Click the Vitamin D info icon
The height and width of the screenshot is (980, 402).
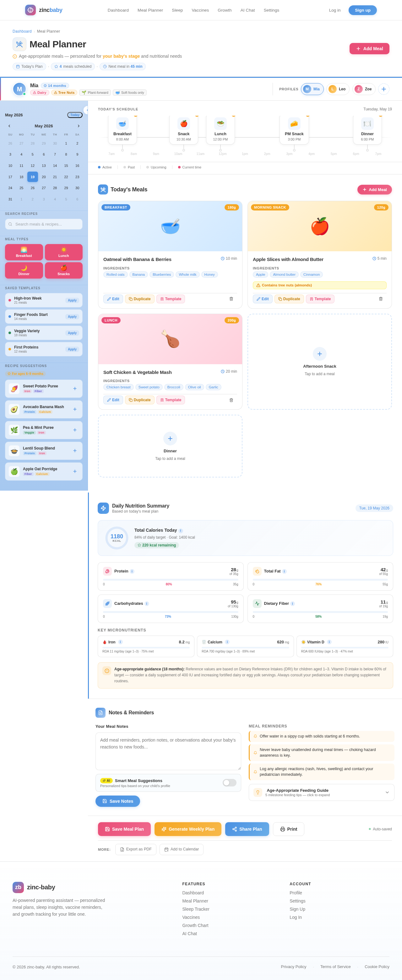(x=329, y=642)
